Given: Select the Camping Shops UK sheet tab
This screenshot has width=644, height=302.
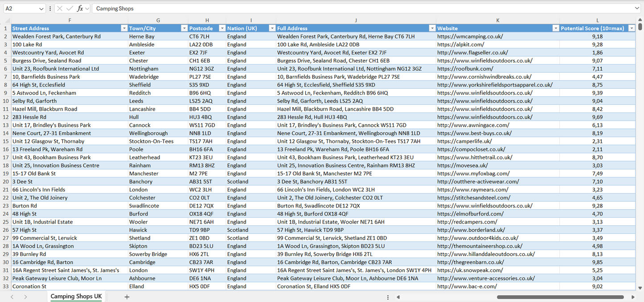Looking at the screenshot, I should coord(76,297).
